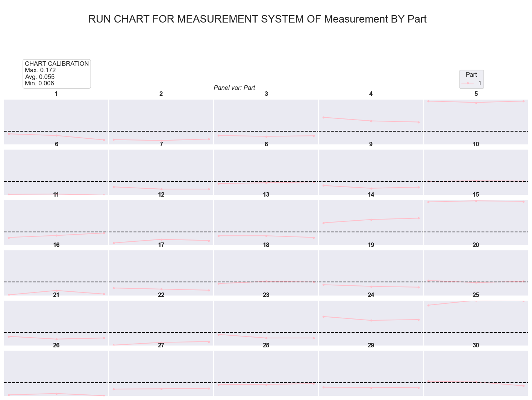532x400 pixels.
Task: Click panel title '5'
Action: click(476, 94)
